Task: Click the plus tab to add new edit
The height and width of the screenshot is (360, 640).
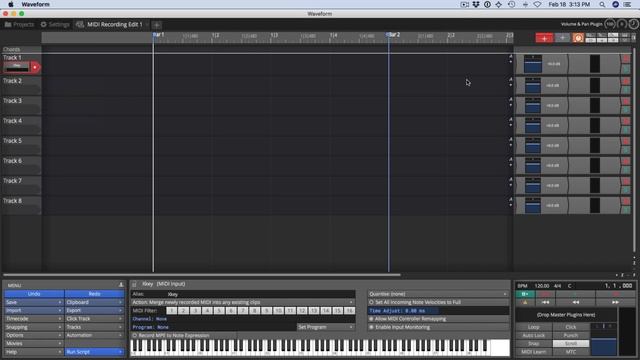Action: click(x=157, y=25)
